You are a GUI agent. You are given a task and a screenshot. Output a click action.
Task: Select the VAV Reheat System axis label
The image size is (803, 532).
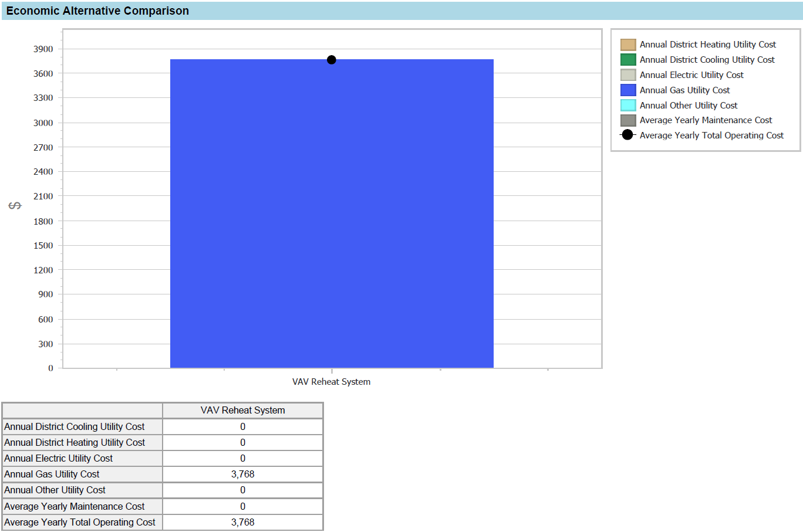click(331, 381)
